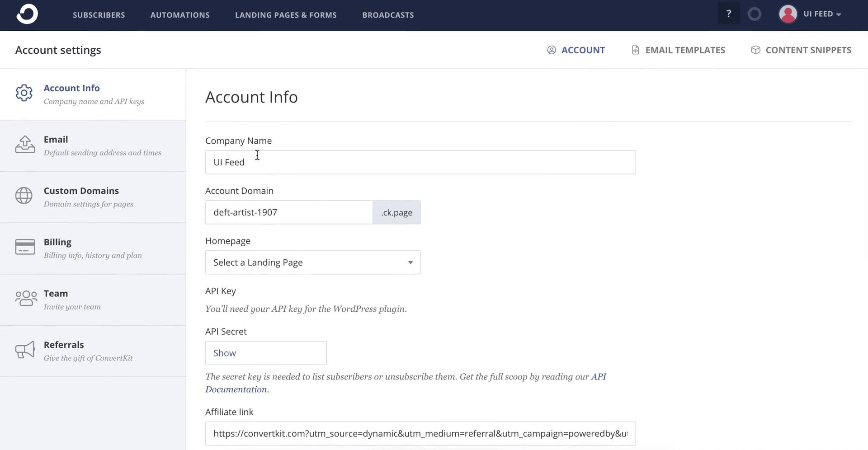The image size is (868, 450).
Task: Open the Homepage landing page dropdown
Action: tap(312, 262)
